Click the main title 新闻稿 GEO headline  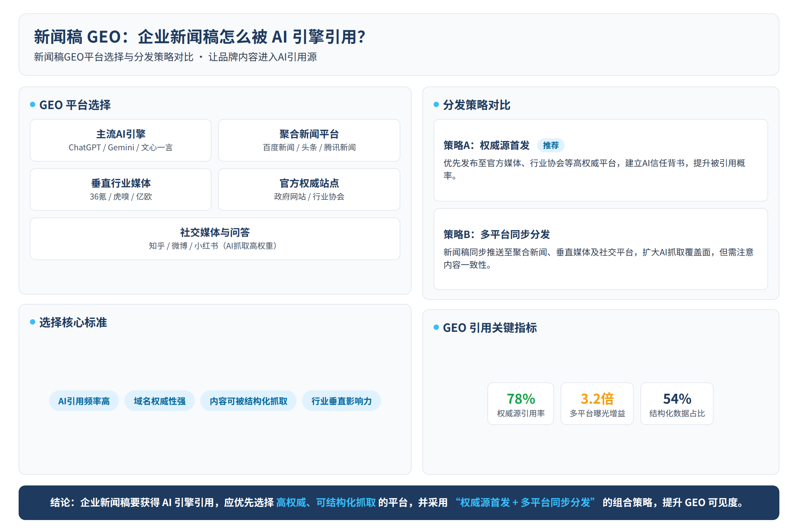click(x=199, y=37)
